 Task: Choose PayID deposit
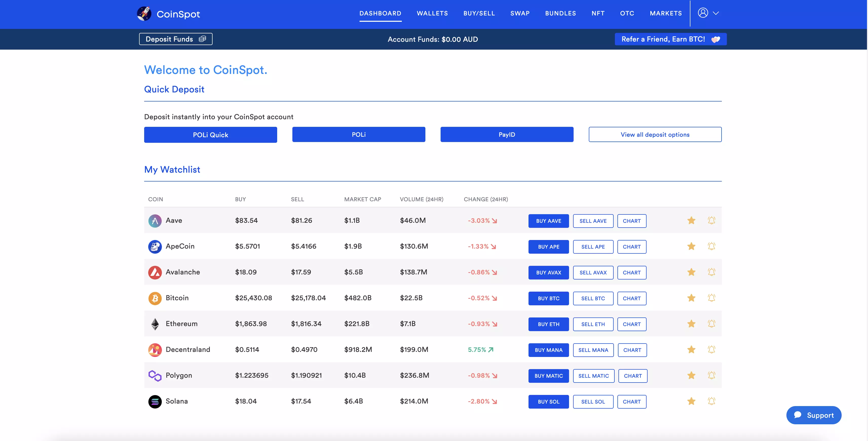507,135
